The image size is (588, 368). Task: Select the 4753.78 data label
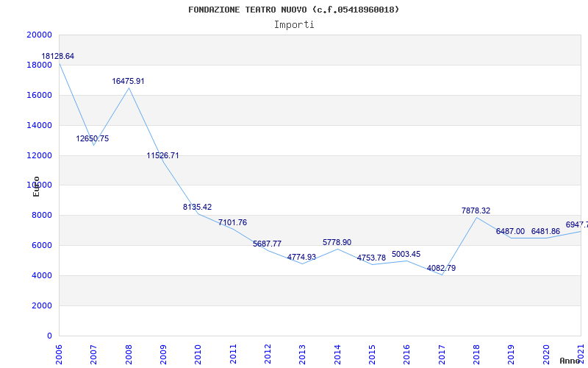[371, 258]
